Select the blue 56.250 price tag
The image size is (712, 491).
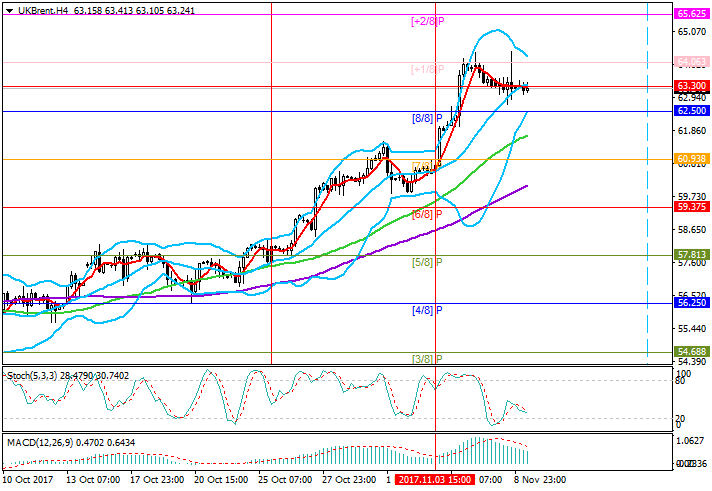click(x=691, y=303)
